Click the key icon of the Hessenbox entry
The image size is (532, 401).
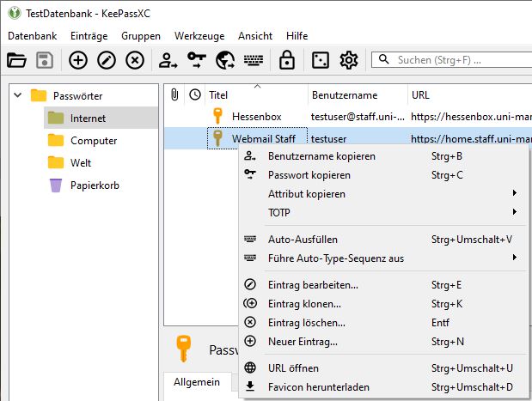point(217,116)
